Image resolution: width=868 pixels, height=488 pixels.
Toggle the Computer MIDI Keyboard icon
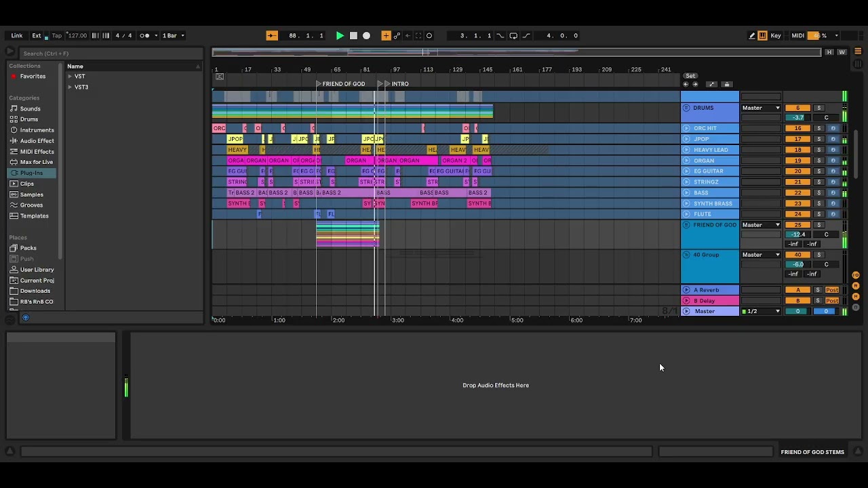tap(762, 35)
